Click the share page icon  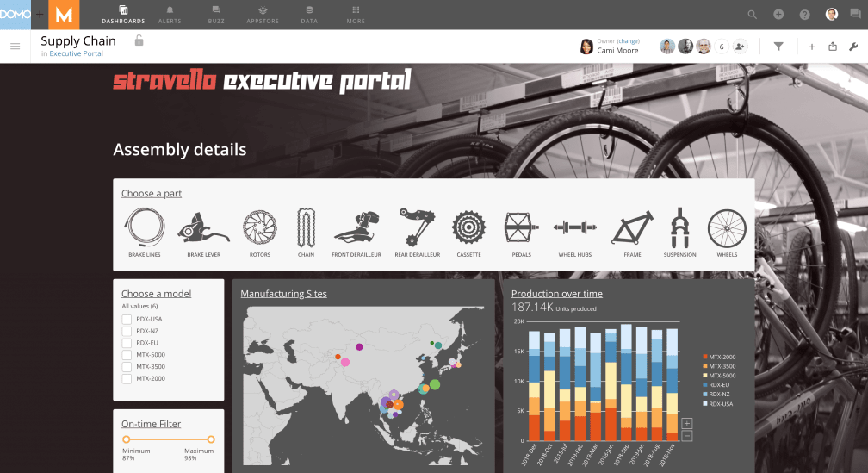(833, 47)
